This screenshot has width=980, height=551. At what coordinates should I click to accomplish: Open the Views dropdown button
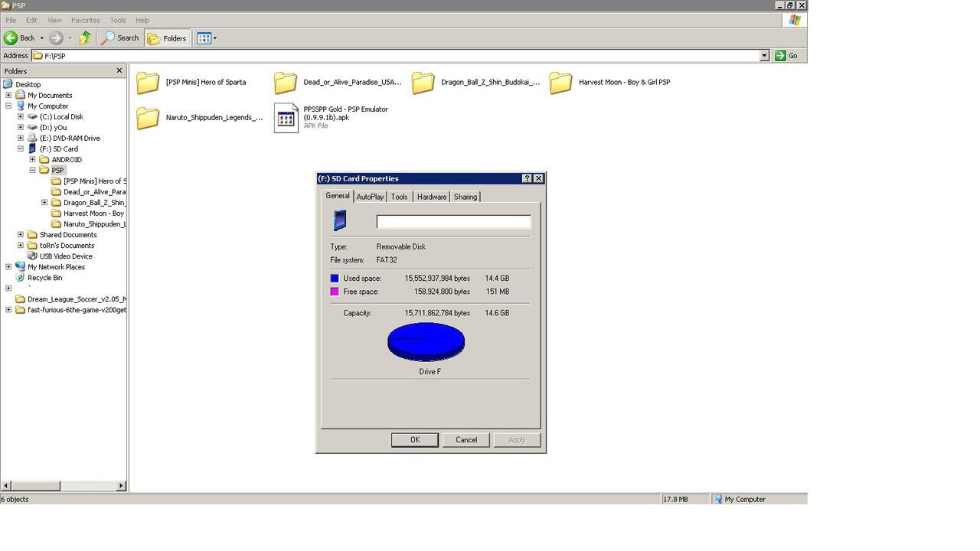pyautogui.click(x=207, y=37)
